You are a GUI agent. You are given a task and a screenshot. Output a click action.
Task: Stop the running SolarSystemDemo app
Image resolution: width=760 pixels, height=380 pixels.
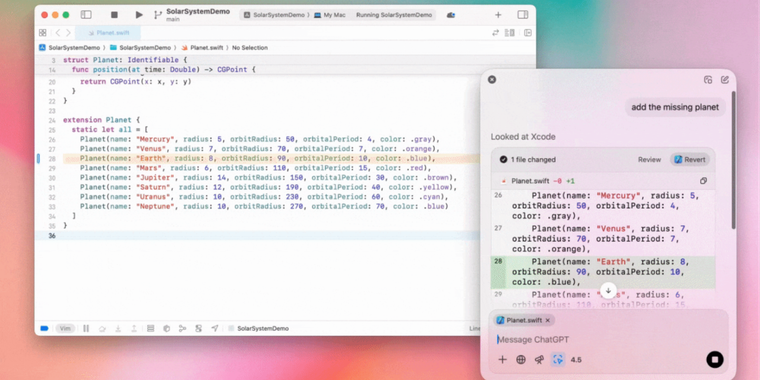coord(114,15)
